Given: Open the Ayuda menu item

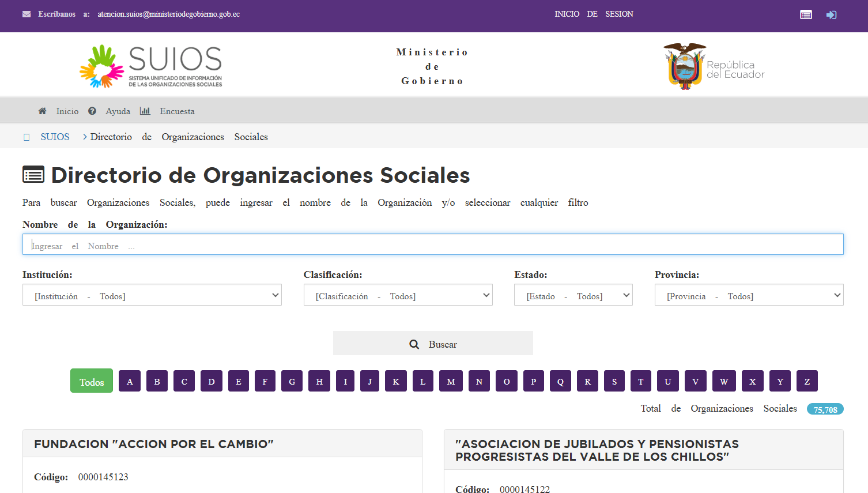Looking at the screenshot, I should (118, 111).
